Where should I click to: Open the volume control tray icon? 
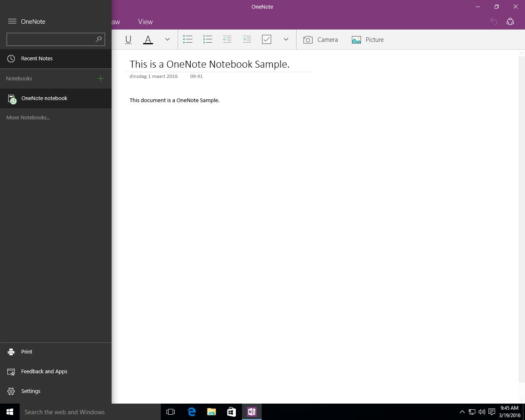tap(482, 412)
